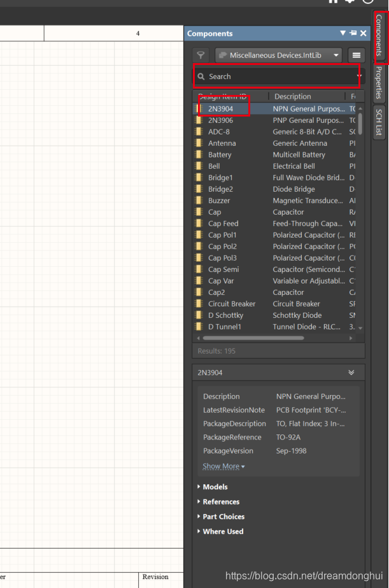The height and width of the screenshot is (588, 389).
Task: Select the 2N3906 component row
Action: pos(274,120)
